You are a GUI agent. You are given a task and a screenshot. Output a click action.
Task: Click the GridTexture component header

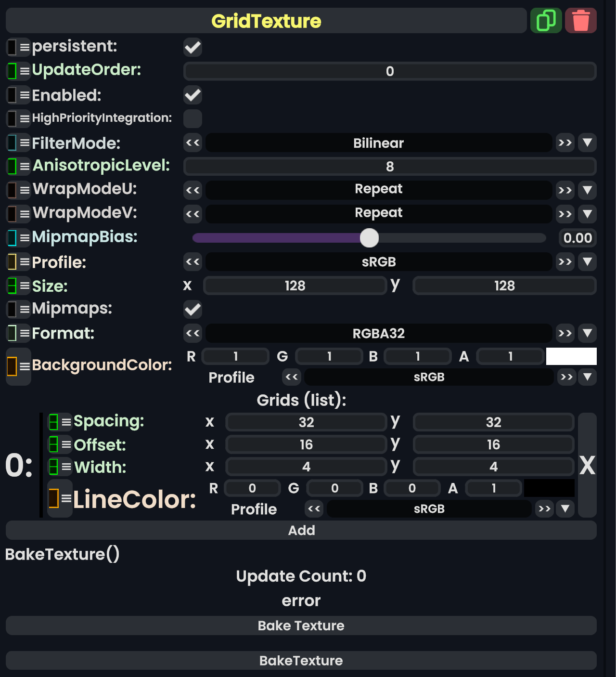pos(266,21)
